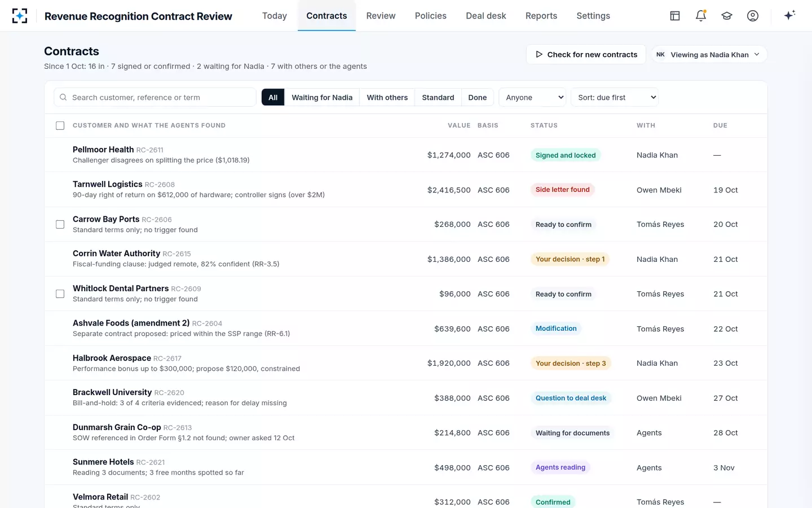The height and width of the screenshot is (508, 812).
Task: Open the Policies tab
Action: pos(431,16)
